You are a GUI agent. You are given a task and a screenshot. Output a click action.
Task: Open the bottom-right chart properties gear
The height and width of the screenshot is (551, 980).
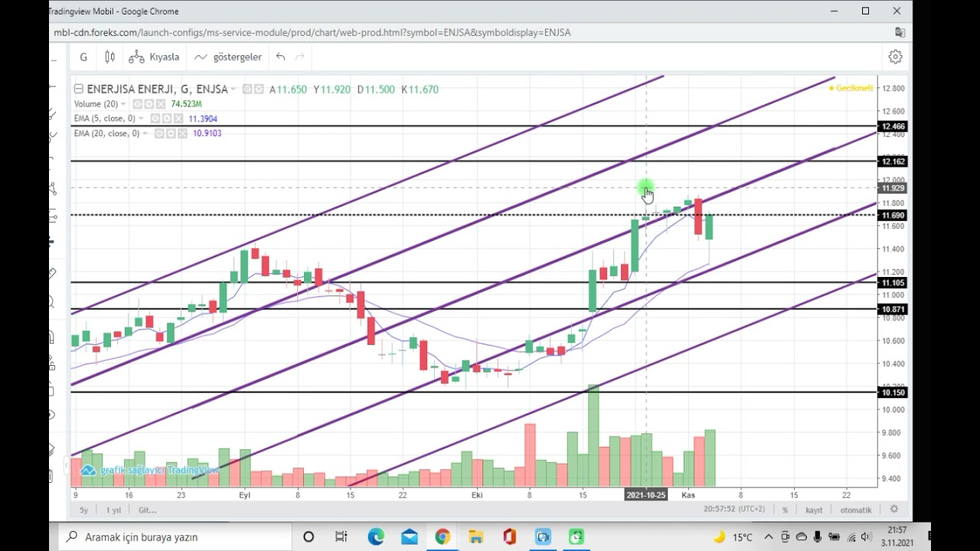pos(893,509)
